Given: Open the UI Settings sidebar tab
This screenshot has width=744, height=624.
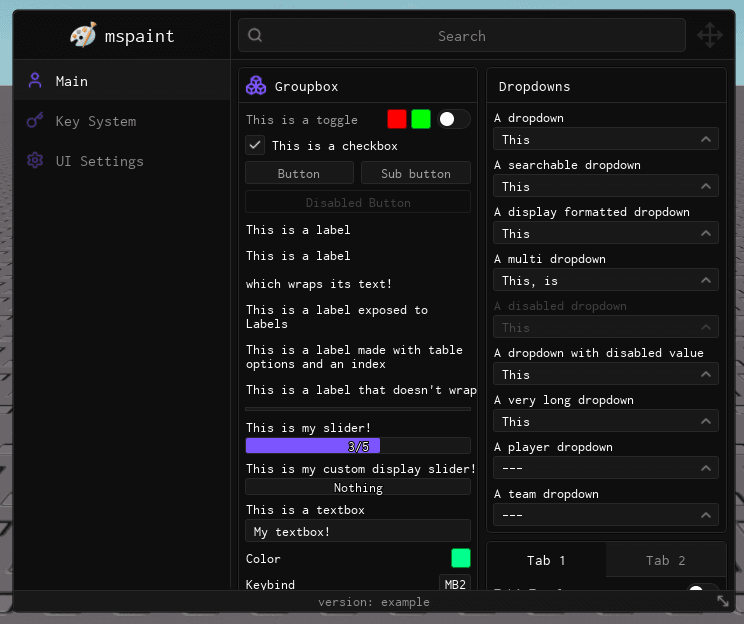Looking at the screenshot, I should coord(122,161).
